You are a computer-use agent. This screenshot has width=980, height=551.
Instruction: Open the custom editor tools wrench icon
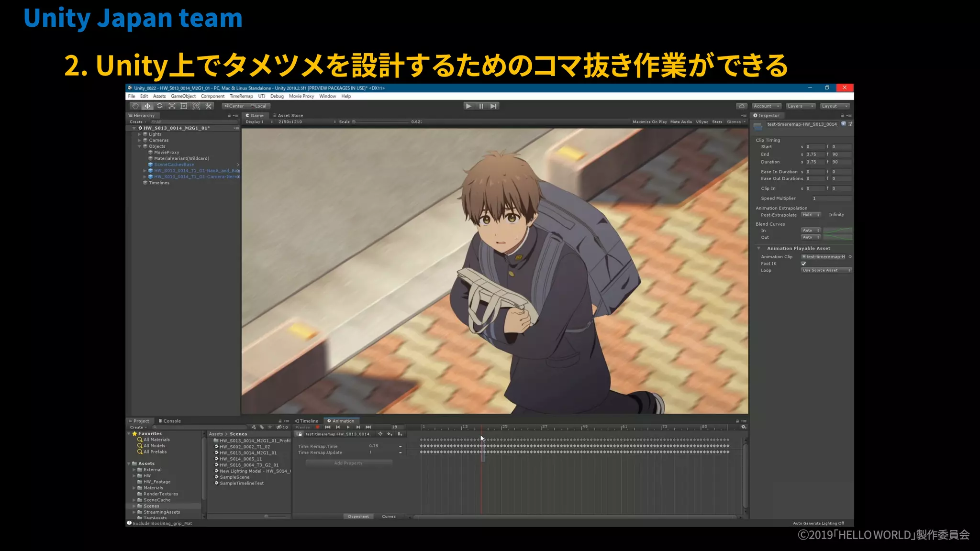pyautogui.click(x=209, y=106)
